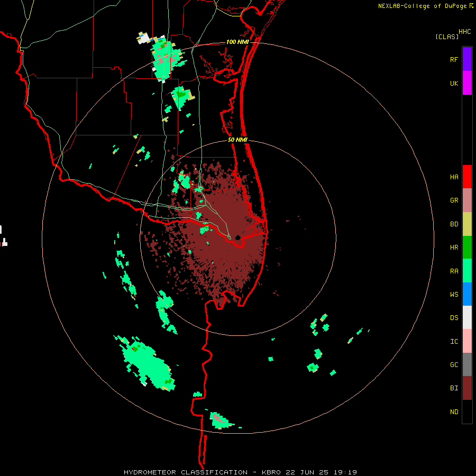Click the HR legend label

(454, 248)
